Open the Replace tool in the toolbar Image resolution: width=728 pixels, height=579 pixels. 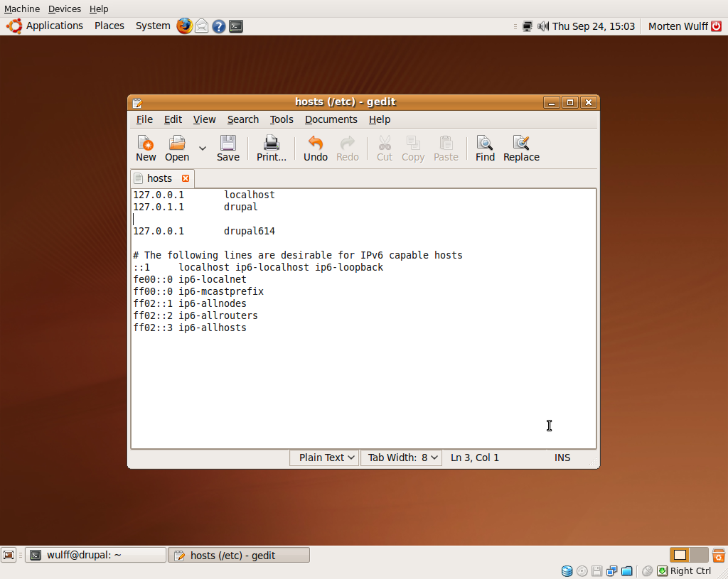[521, 148]
